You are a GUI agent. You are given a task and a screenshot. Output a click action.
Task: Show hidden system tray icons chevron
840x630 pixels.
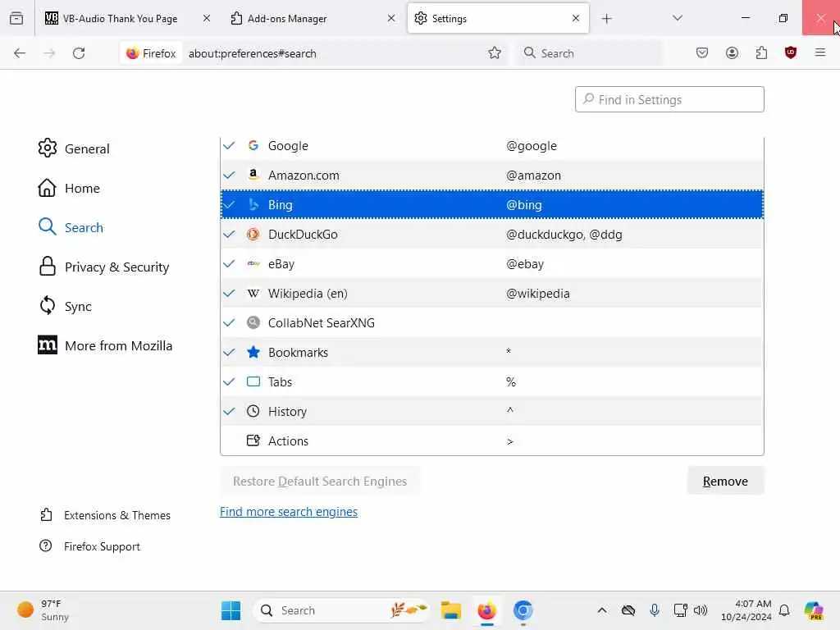pos(602,610)
